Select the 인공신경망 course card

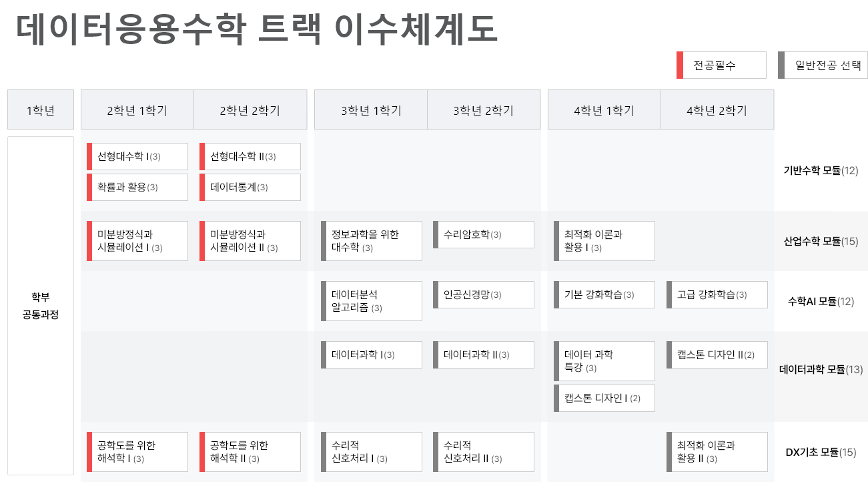pyautogui.click(x=484, y=294)
